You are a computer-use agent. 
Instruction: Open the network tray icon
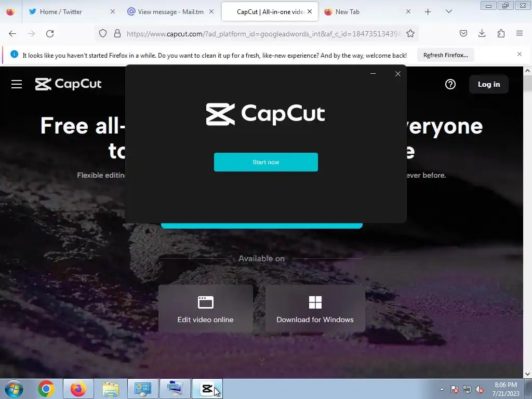coord(467,389)
